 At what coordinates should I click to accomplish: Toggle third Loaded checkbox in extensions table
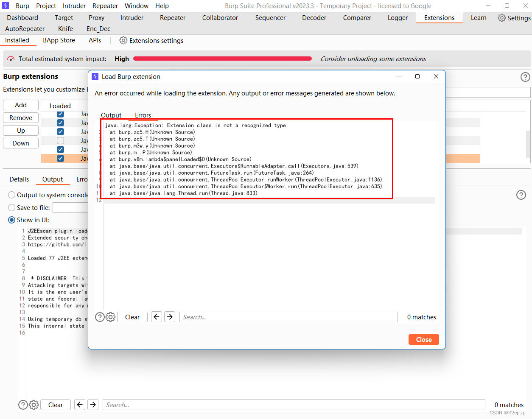(60, 132)
